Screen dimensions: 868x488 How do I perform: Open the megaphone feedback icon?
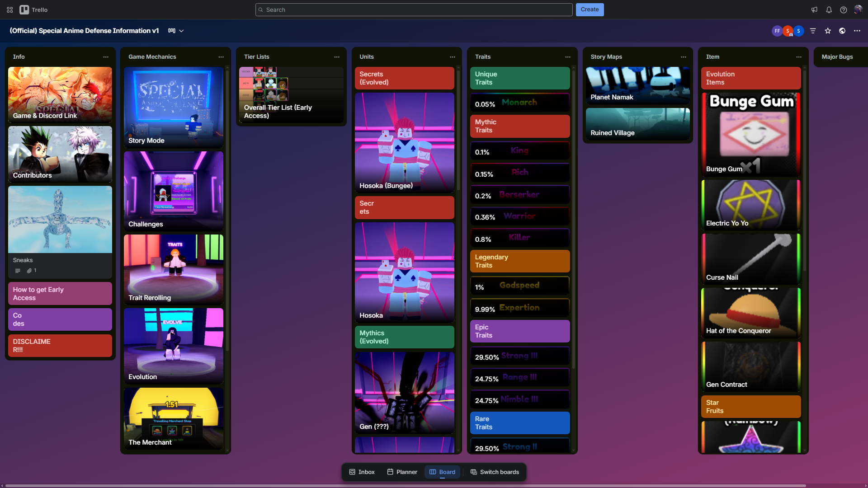(x=814, y=9)
